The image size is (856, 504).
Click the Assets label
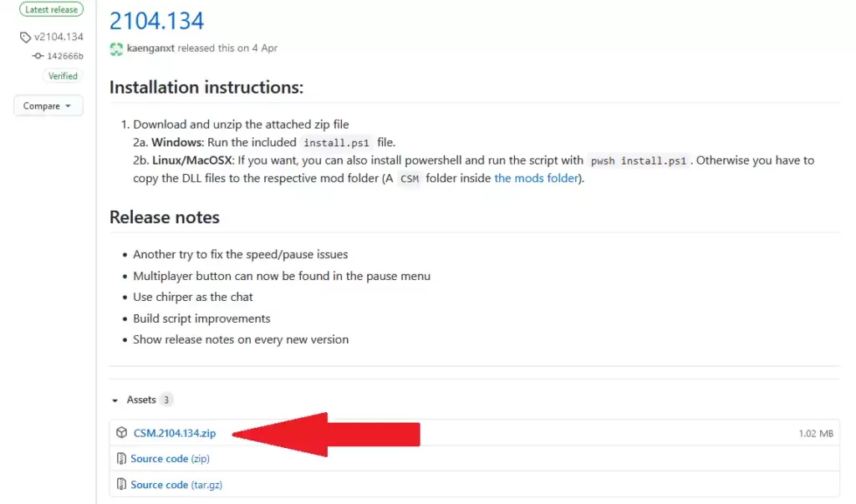(x=141, y=400)
